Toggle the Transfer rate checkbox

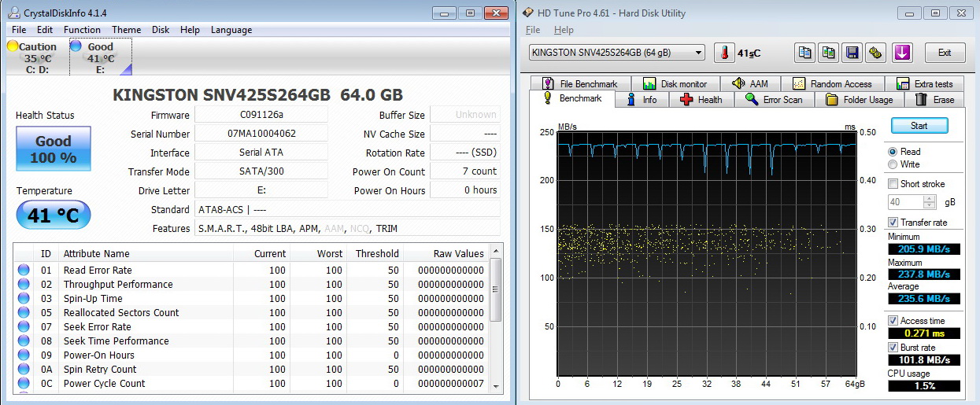click(x=893, y=223)
